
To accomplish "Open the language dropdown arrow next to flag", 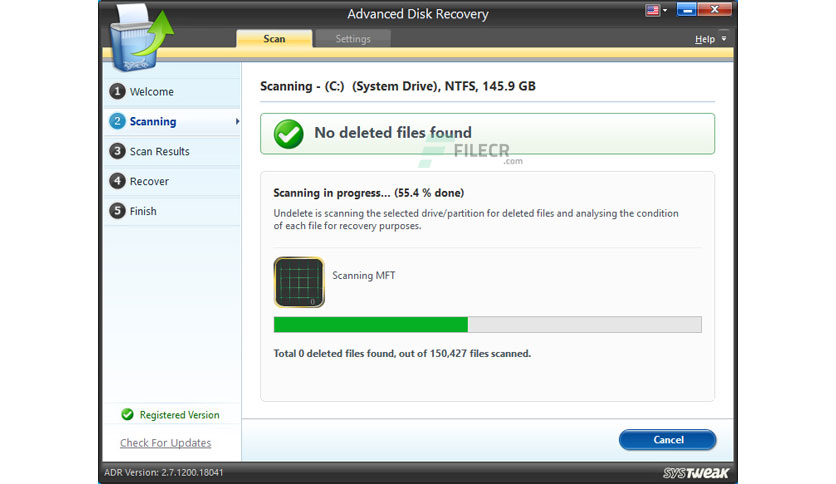I will pos(665,10).
